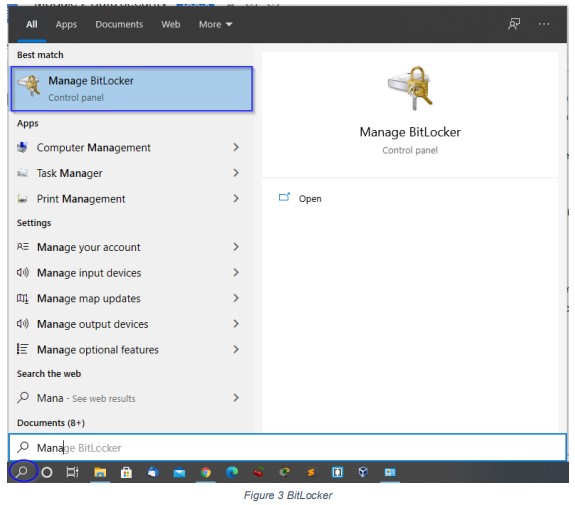Viewport: 575px width, 505px height.
Task: Click the feedback person icon in header
Action: click(x=513, y=24)
